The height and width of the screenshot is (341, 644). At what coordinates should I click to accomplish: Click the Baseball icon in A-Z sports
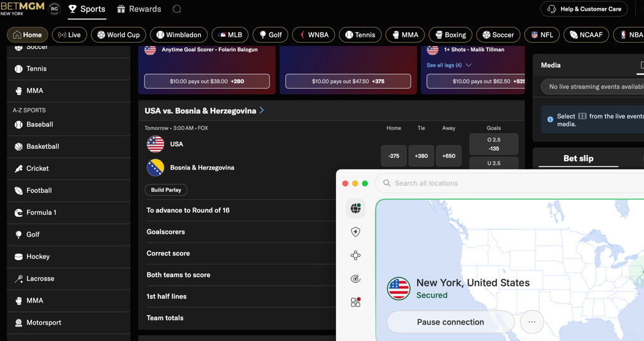pos(18,125)
